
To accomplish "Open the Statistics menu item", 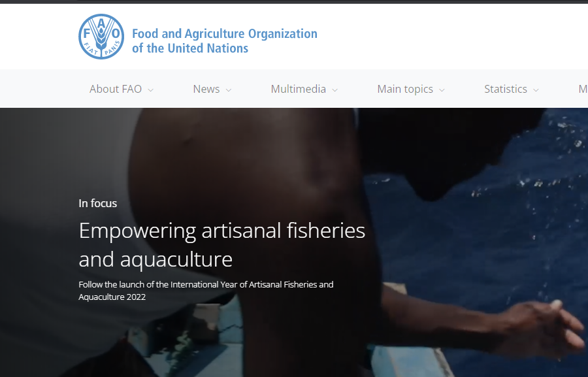I will [x=506, y=89].
